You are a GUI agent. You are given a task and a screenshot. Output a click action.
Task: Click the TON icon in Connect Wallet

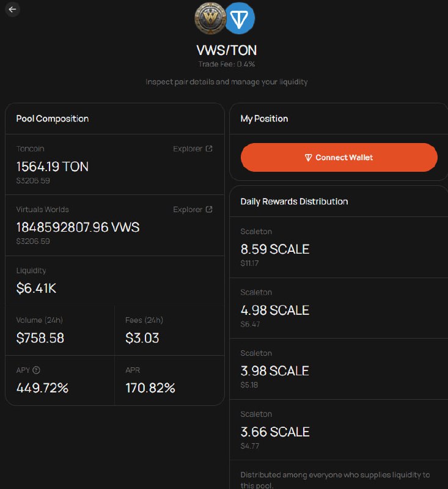[308, 158]
